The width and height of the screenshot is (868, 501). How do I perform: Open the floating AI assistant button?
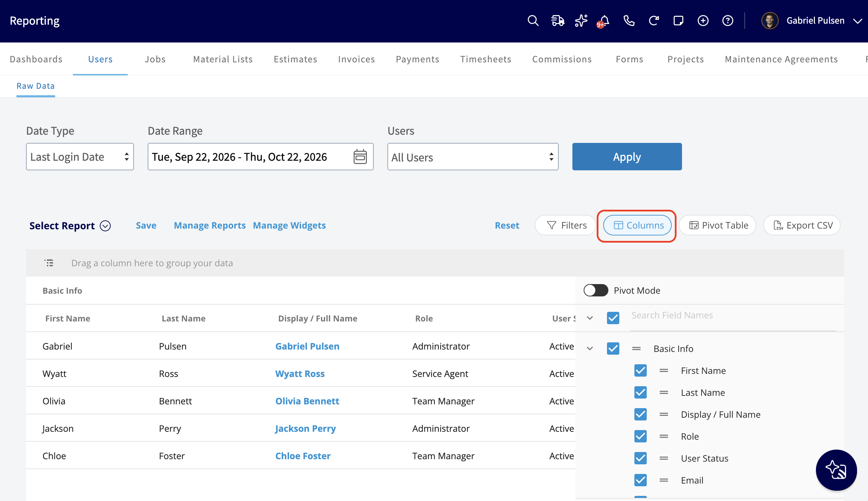(x=836, y=470)
